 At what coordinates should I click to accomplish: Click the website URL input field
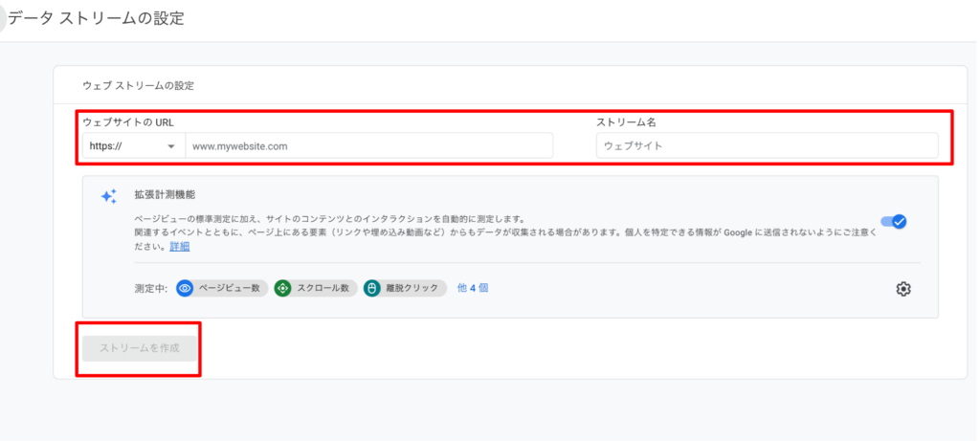368,146
